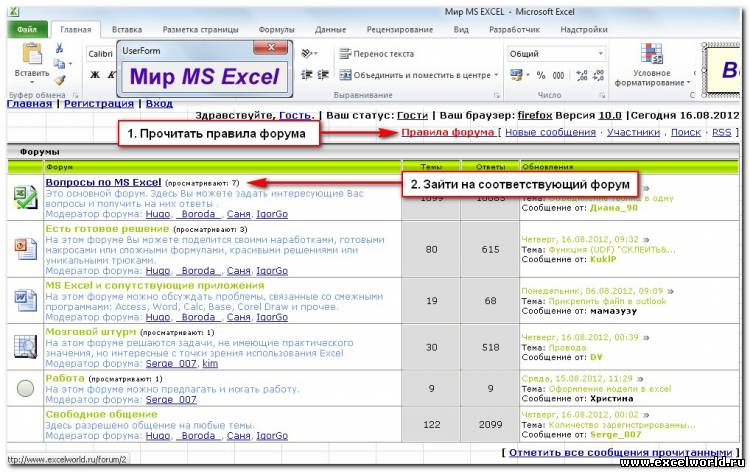Switch to the Данные tab
Image resolution: width=750 pixels, height=472 pixels.
pos(331,29)
